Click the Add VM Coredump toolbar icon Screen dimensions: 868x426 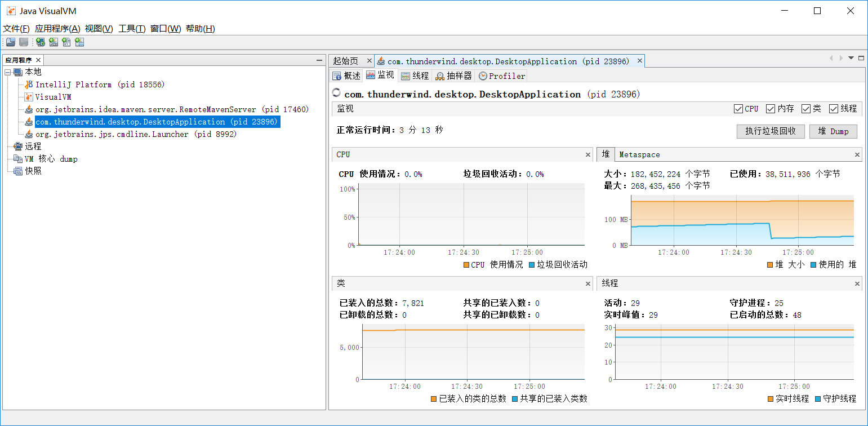click(x=66, y=42)
